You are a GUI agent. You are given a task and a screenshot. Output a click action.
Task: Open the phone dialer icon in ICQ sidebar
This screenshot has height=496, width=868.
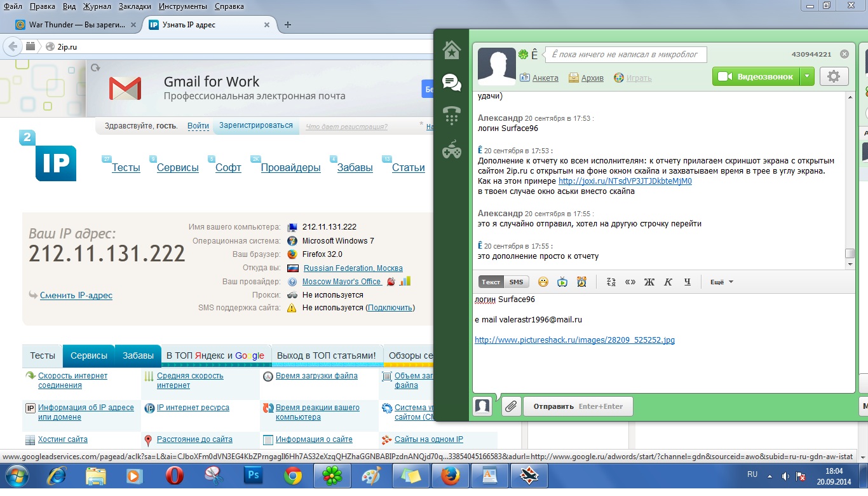[452, 116]
